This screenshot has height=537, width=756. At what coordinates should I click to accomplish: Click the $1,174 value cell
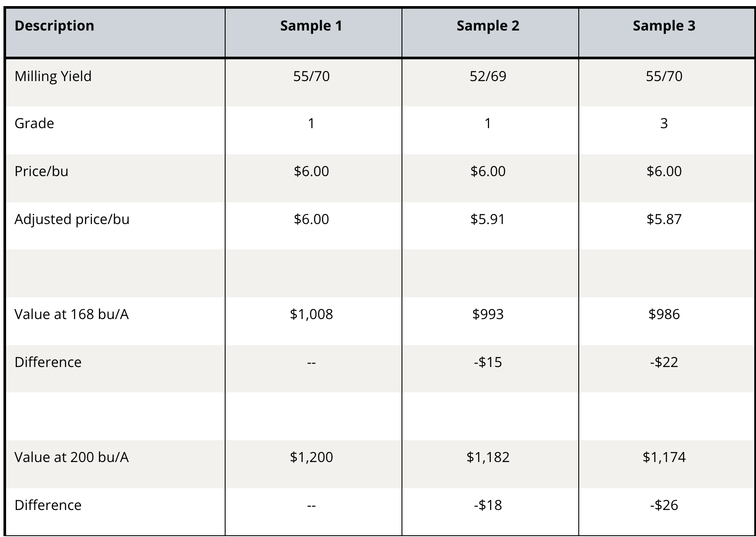pos(664,457)
